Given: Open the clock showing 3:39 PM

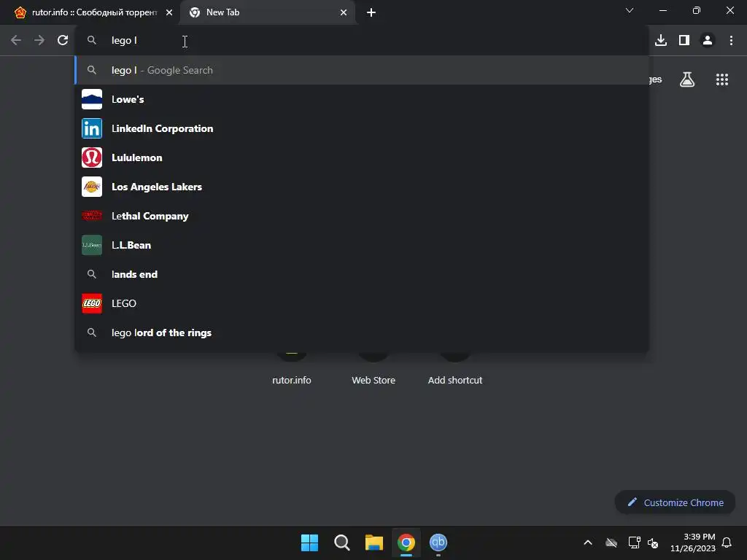Looking at the screenshot, I should 693,542.
